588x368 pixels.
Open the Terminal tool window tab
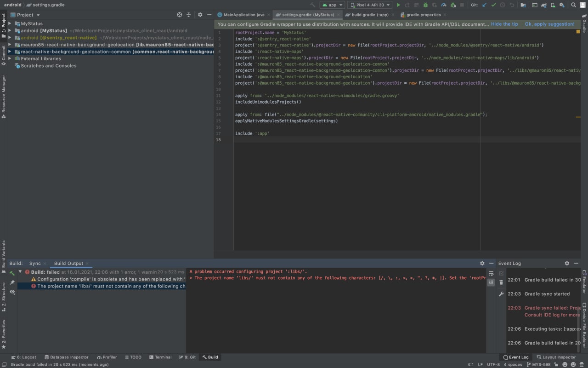click(x=160, y=357)
